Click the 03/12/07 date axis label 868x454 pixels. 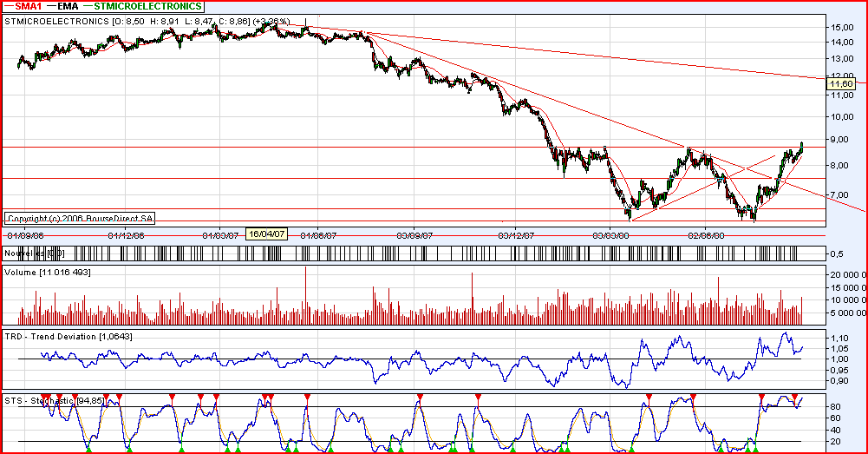pyautogui.click(x=516, y=235)
